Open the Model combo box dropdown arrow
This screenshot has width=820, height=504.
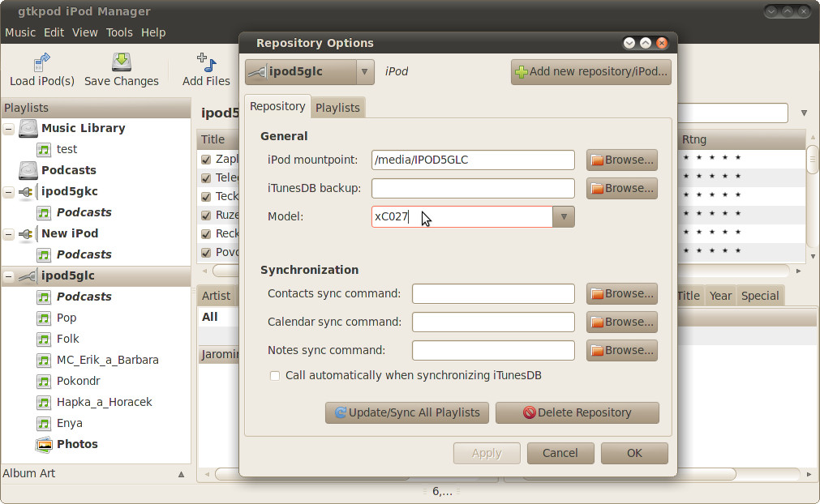564,216
